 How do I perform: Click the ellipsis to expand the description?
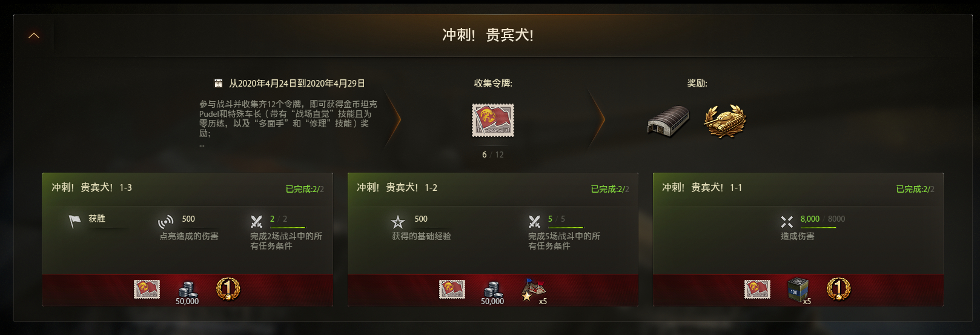202,145
